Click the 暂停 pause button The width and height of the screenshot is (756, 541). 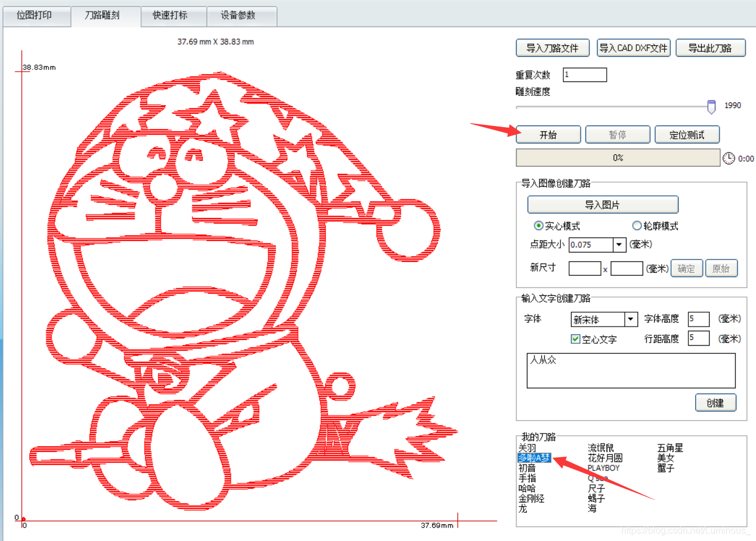point(617,134)
